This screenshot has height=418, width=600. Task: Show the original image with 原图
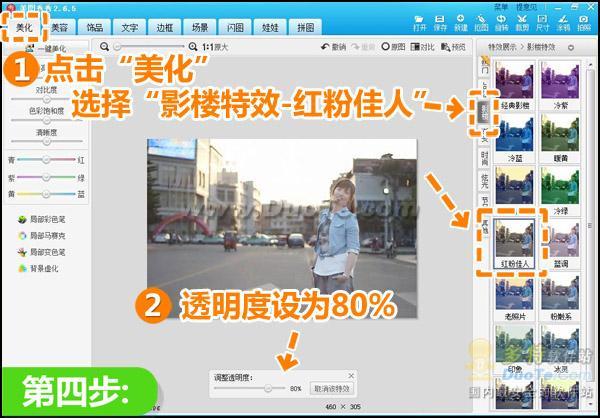393,47
